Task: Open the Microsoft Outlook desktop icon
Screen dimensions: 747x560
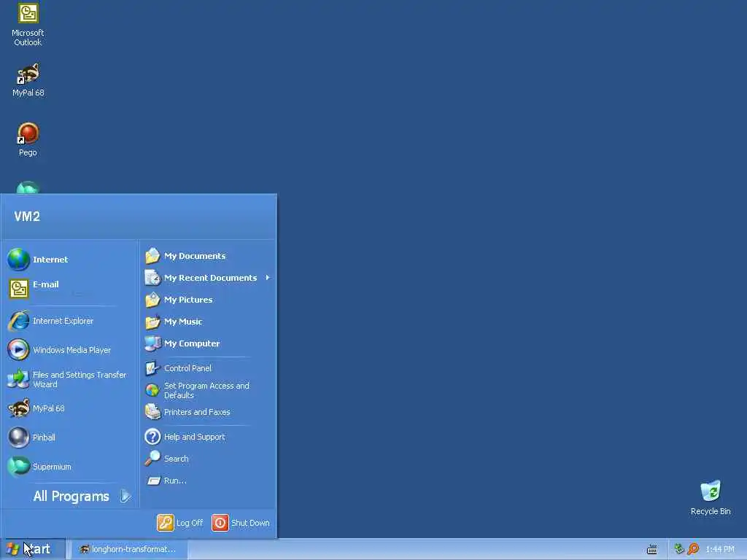Action: point(28,25)
